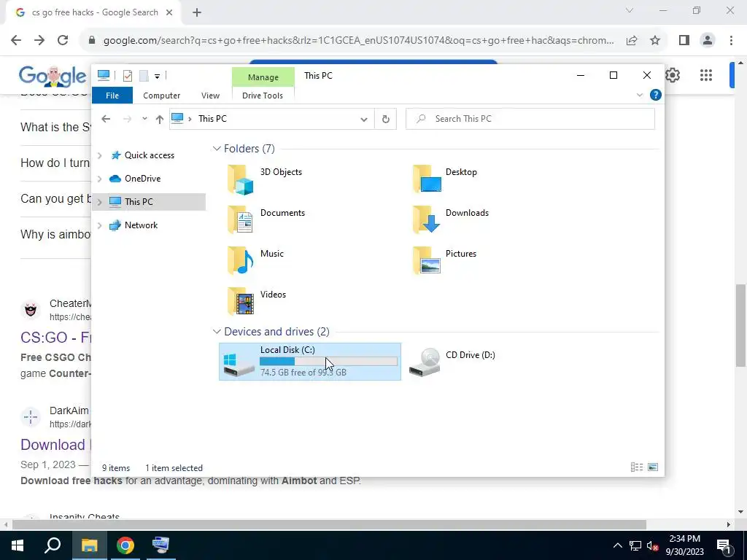Screen dimensions: 747x560
Task: Open Google search settings gear
Action: point(672,75)
